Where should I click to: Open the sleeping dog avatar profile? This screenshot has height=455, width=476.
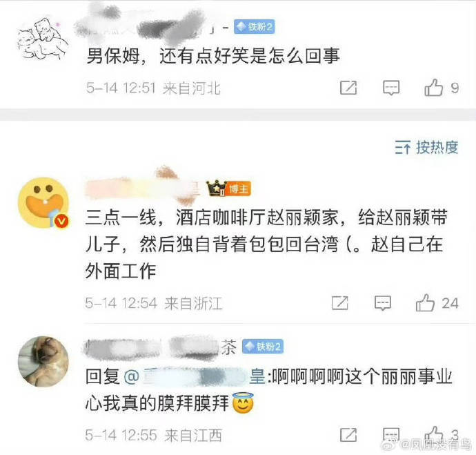(x=43, y=362)
